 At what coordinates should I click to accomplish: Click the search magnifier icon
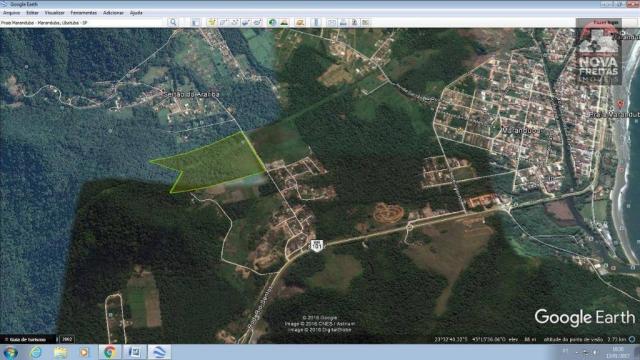pyautogui.click(x=173, y=22)
